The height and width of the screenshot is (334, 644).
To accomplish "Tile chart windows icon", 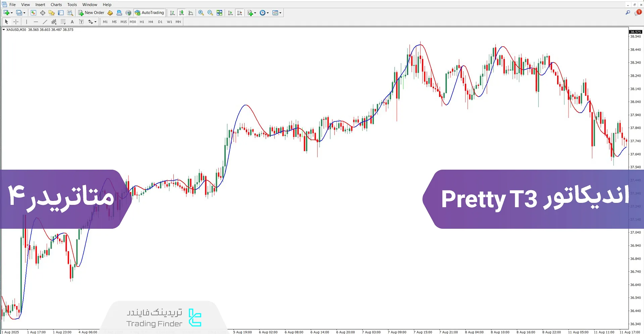I will [219, 13].
